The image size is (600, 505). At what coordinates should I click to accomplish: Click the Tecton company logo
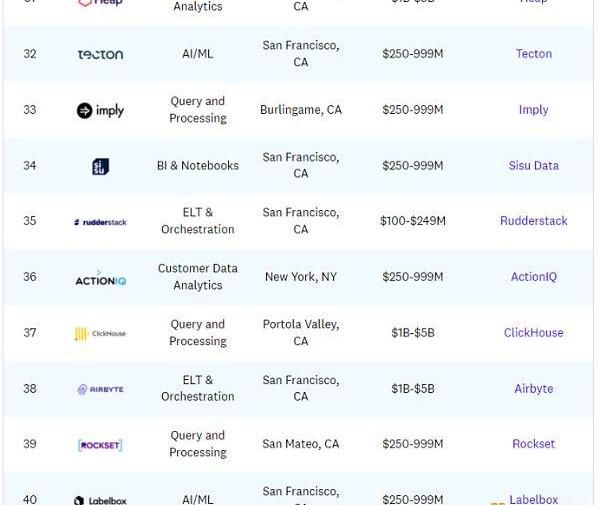pyautogui.click(x=100, y=54)
